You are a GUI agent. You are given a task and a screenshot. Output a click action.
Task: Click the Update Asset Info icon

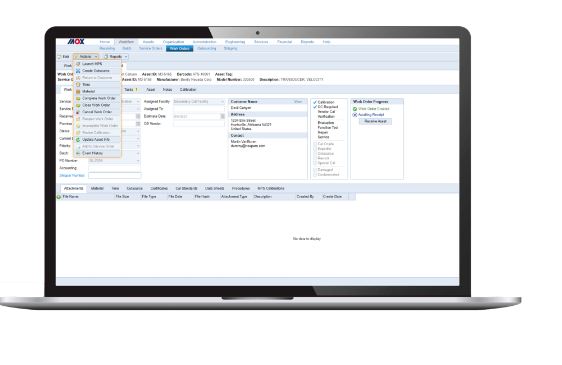(78, 139)
